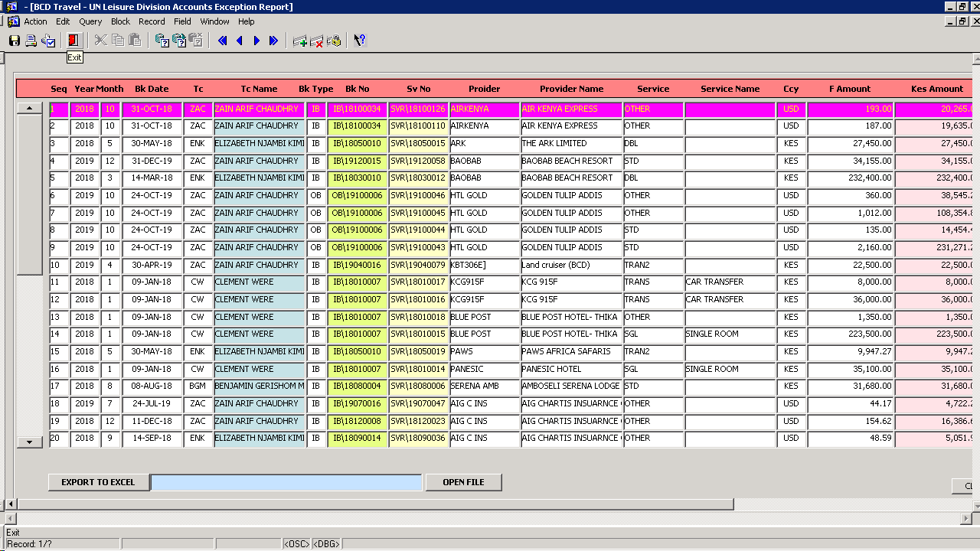
Task: Click service name SINGLE ROOM in row 14
Action: click(730, 334)
